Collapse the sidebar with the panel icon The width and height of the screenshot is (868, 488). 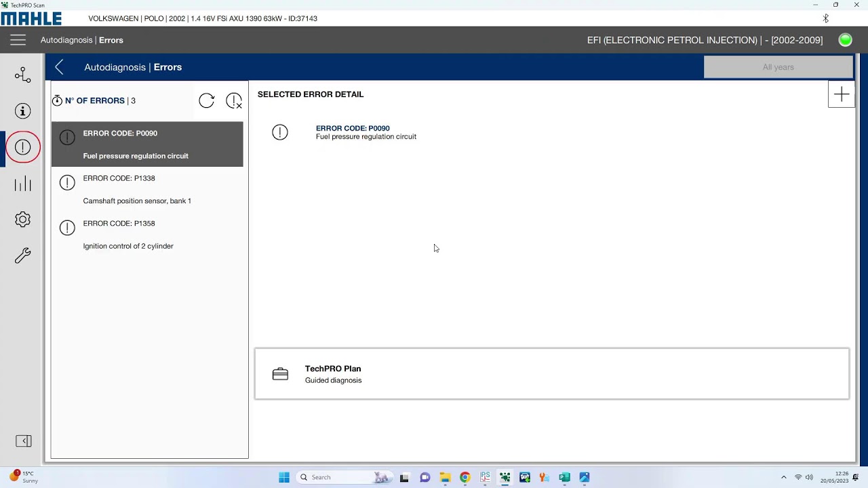(23, 441)
